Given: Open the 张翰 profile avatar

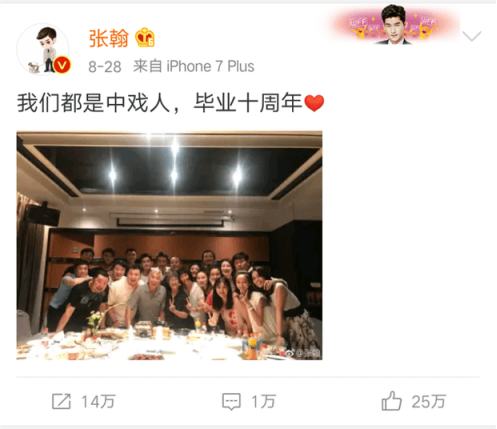Looking at the screenshot, I should (43, 49).
